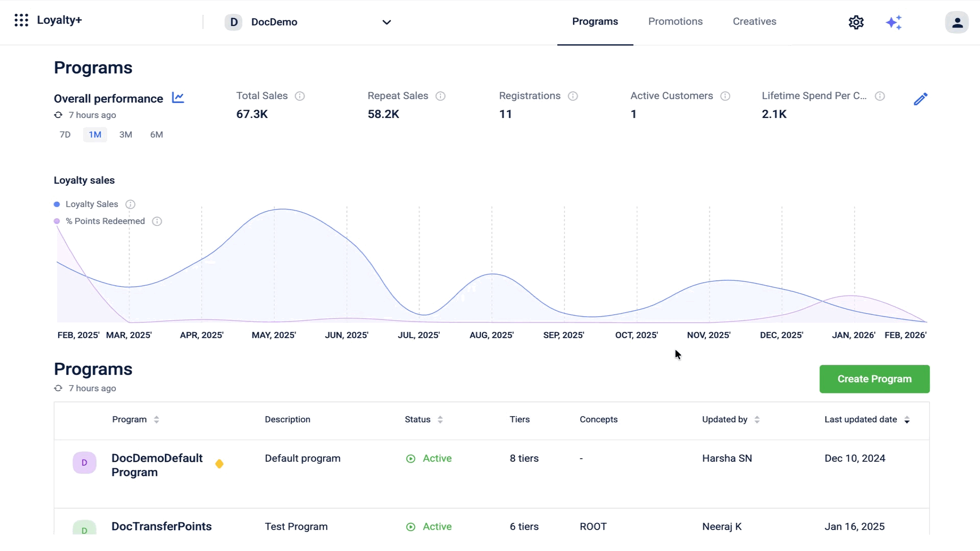980x551 pixels.
Task: Toggle Loyalty Sales legend color dot
Action: [x=57, y=205]
